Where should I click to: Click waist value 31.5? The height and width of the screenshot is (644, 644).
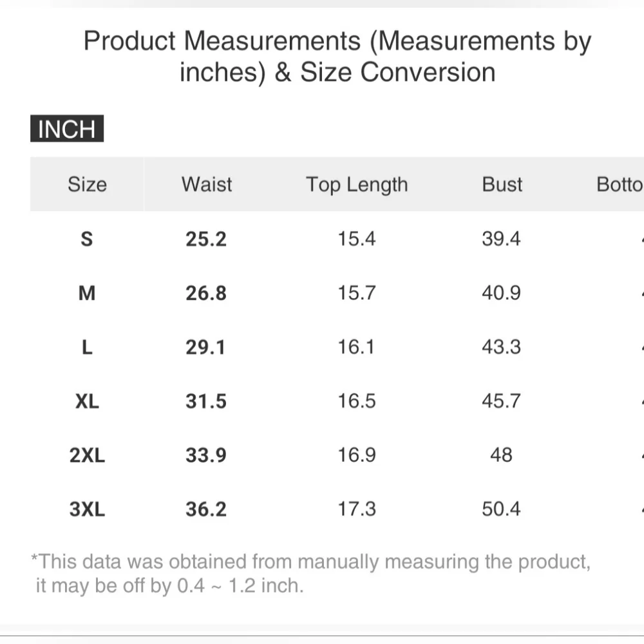(x=206, y=401)
